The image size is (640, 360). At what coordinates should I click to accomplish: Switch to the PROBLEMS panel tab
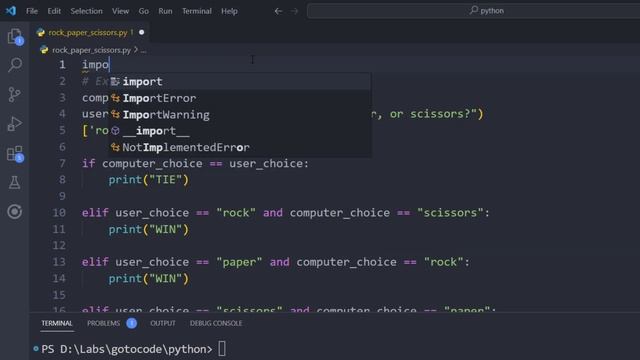(x=104, y=323)
